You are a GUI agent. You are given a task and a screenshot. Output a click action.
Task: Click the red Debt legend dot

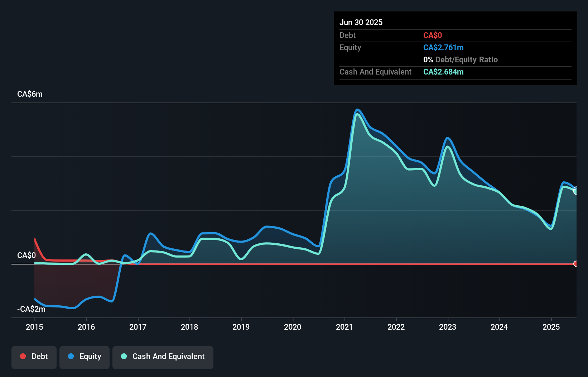(23, 356)
